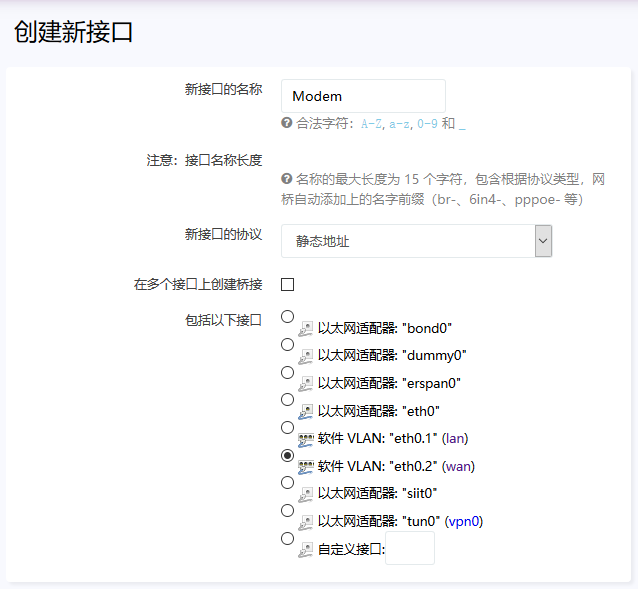Click the label 以太网适配器: "eth0"
The height and width of the screenshot is (589, 638).
click(378, 411)
